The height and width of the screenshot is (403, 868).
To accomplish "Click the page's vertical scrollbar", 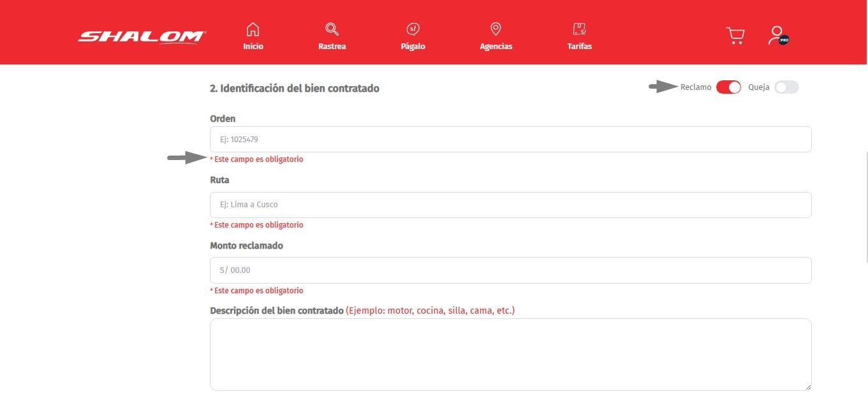I will click(x=865, y=207).
